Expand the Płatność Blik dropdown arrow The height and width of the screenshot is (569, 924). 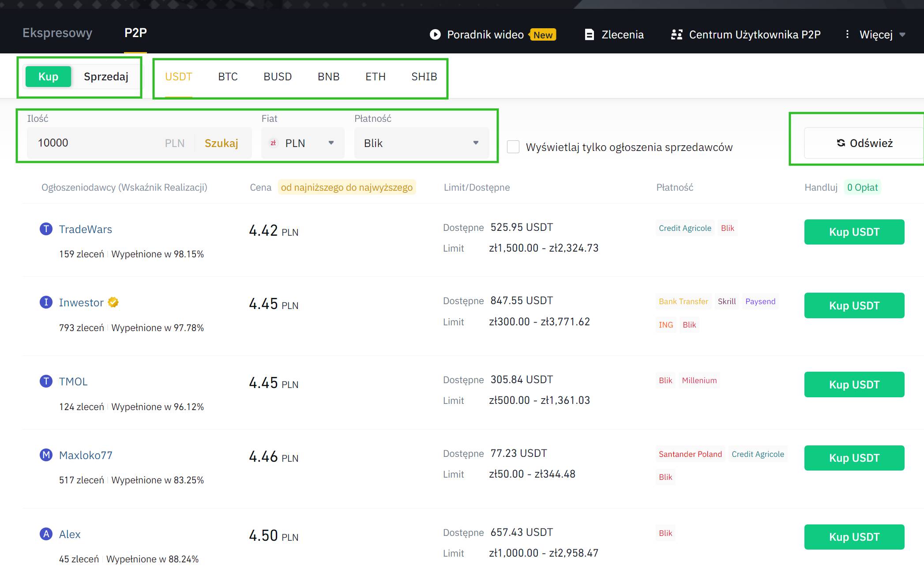(476, 143)
